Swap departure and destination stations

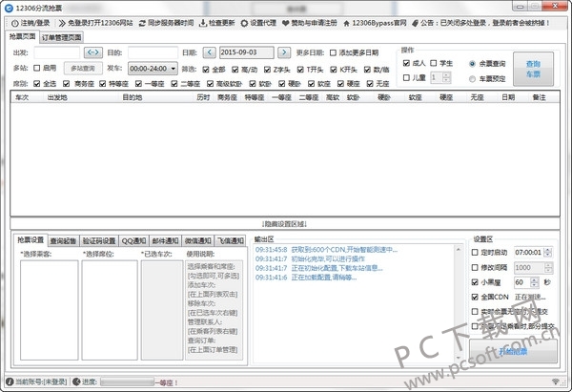(93, 52)
